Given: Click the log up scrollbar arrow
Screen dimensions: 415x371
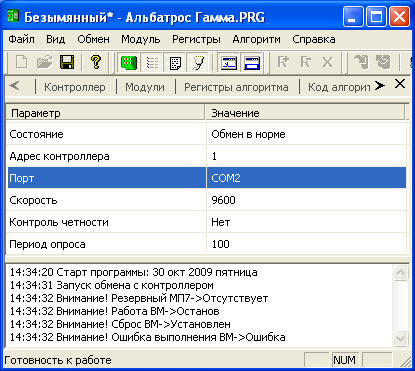Looking at the screenshot, I should point(400,273).
